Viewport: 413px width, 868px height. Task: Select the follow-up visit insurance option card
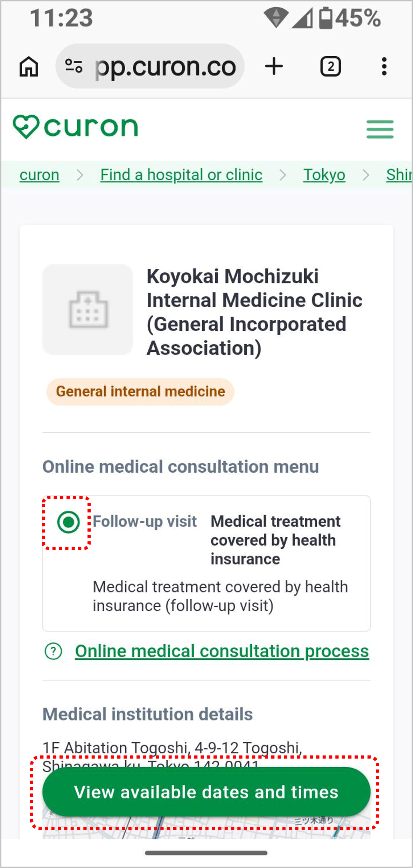coord(206,563)
